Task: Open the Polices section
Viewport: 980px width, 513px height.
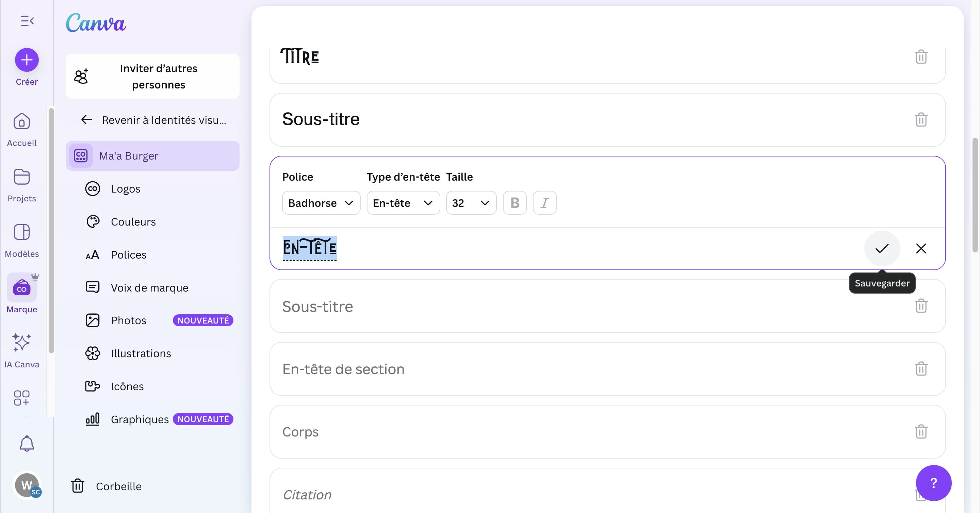Action: pos(128,255)
